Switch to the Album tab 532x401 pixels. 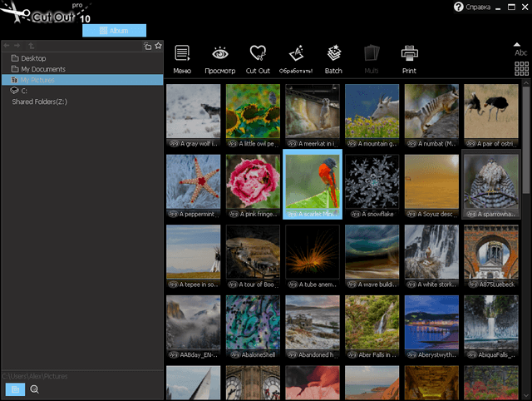(114, 30)
